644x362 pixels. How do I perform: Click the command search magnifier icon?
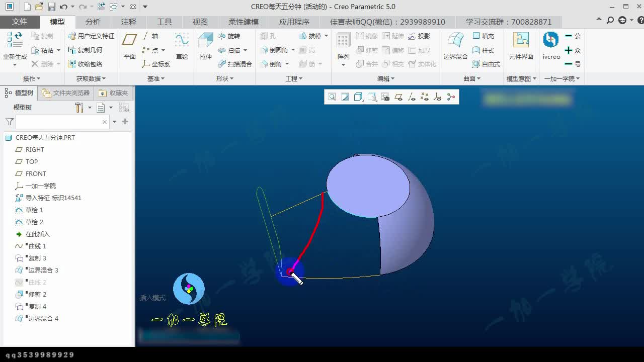(x=610, y=21)
